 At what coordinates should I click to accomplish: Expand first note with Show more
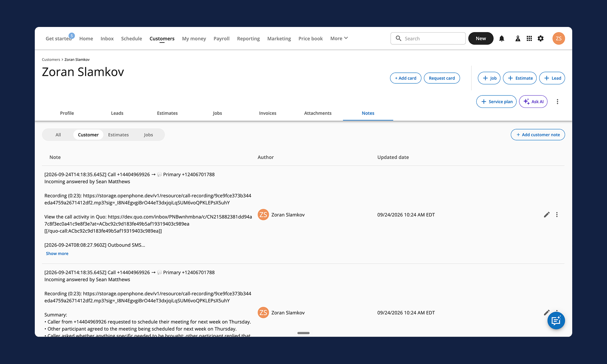point(57,254)
